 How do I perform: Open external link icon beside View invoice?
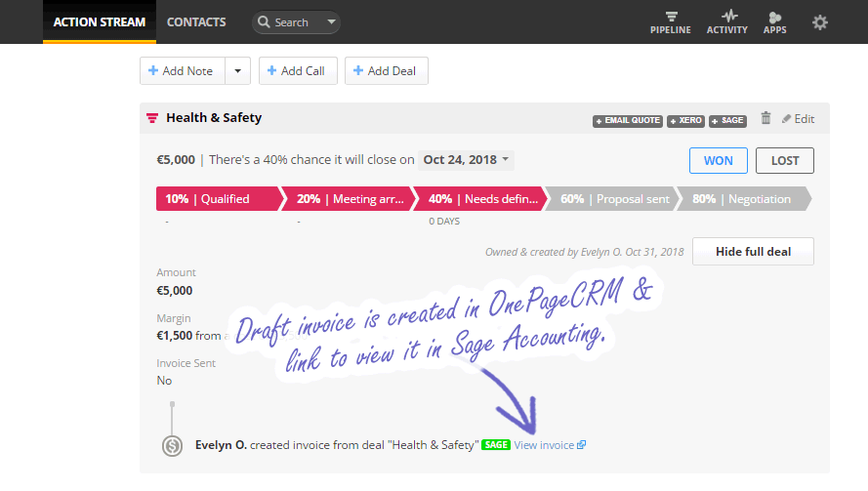click(581, 445)
